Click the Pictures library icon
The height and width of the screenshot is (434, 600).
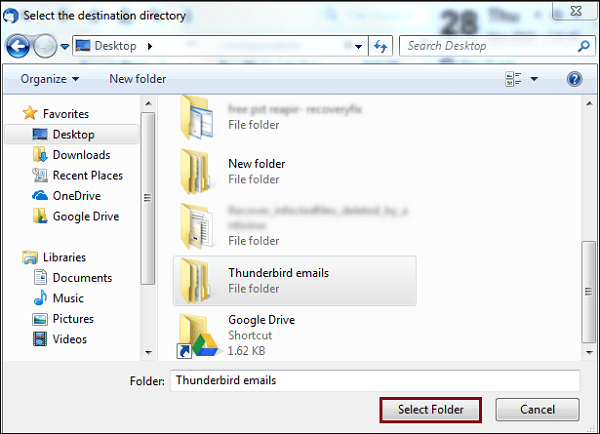pyautogui.click(x=40, y=319)
